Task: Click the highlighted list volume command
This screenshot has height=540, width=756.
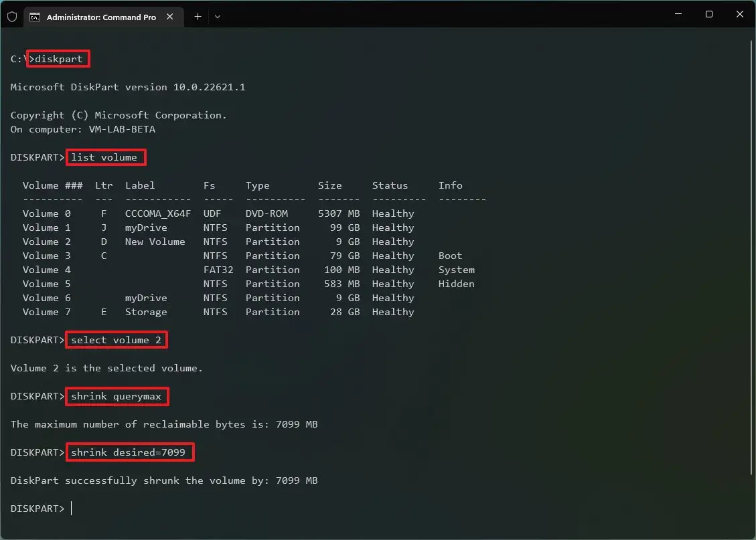Action: pyautogui.click(x=106, y=157)
